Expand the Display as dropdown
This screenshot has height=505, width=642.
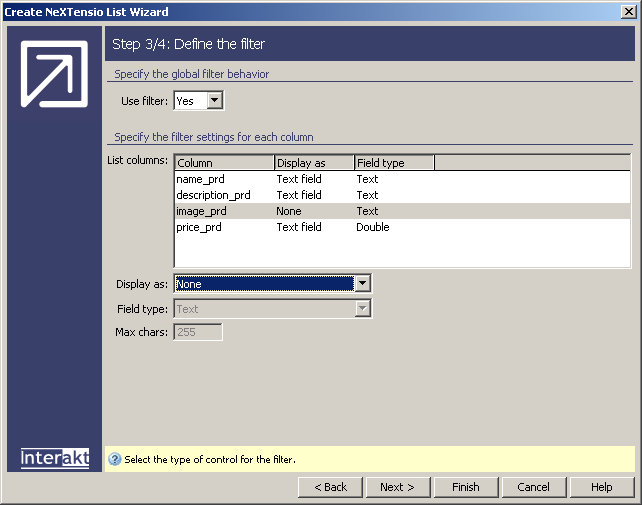[x=363, y=284]
